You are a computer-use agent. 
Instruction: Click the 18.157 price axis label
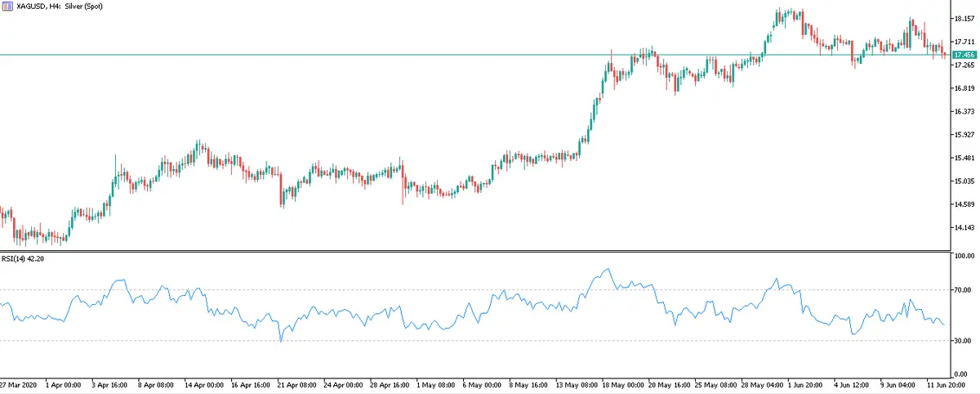[x=964, y=18]
